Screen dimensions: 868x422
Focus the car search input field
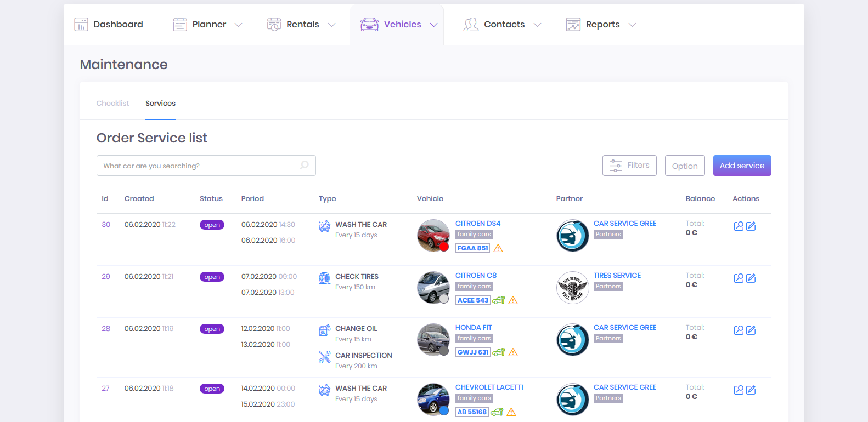tap(198, 166)
